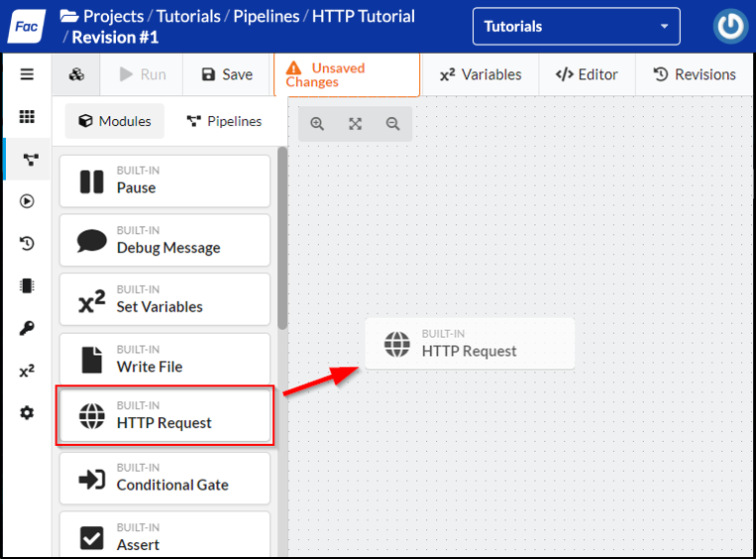Open the Revisions panel
This screenshot has height=559, width=756.
click(x=695, y=74)
